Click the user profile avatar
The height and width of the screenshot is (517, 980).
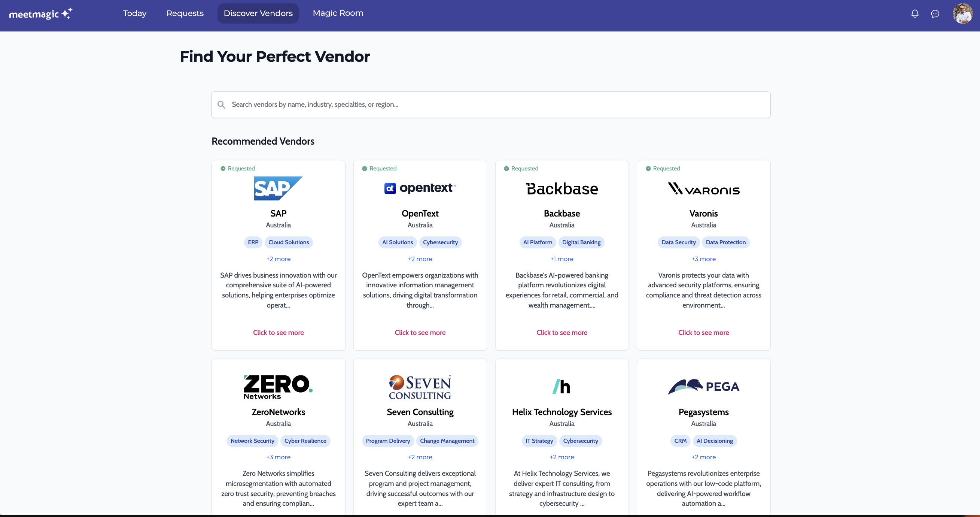coord(962,14)
